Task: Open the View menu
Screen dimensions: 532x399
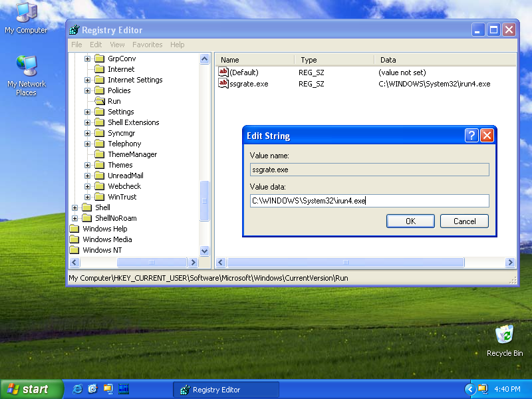Action: point(117,45)
